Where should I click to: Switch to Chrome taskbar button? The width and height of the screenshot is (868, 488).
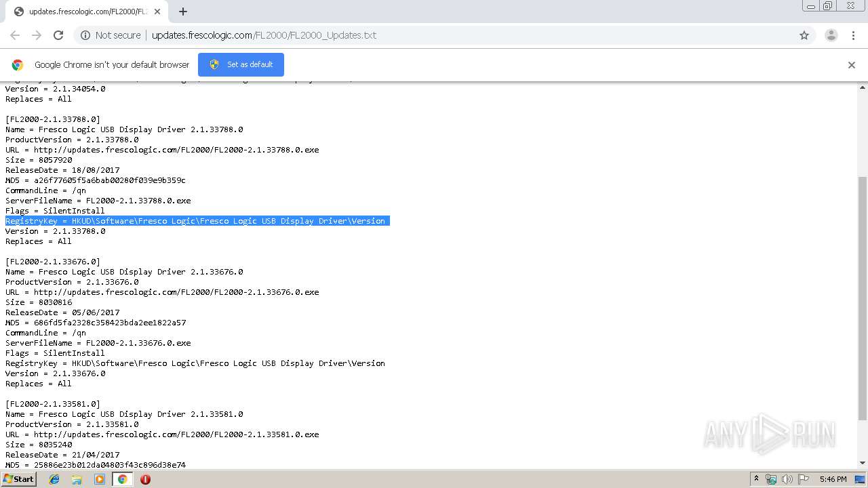(122, 479)
